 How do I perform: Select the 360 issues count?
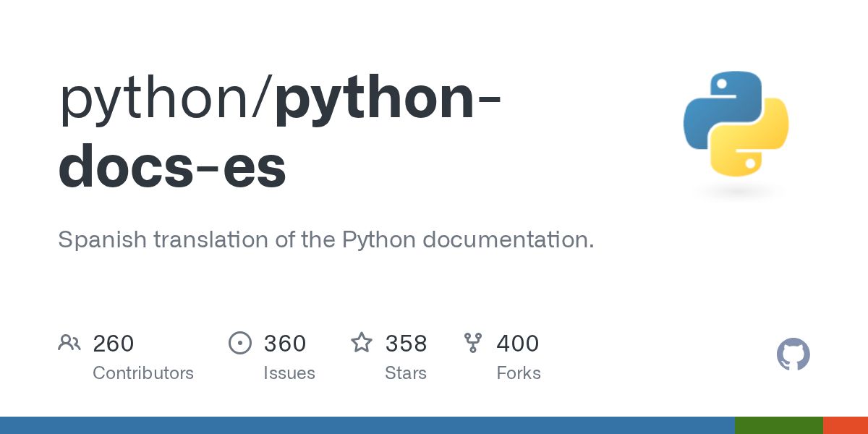(285, 344)
